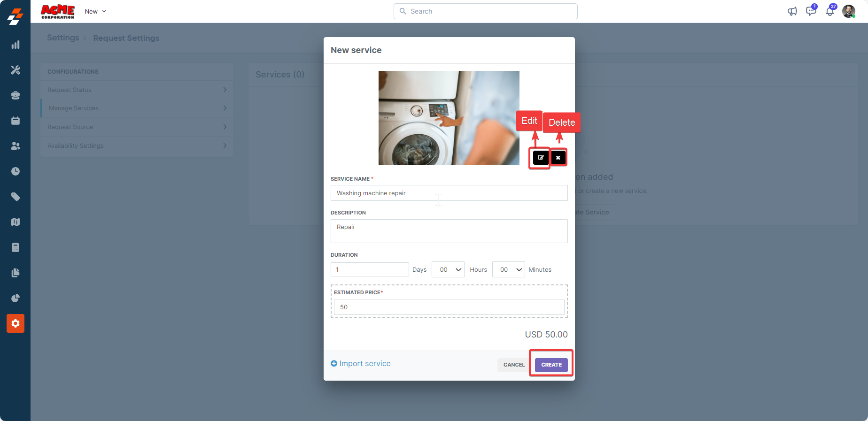Open the documents copy sidebar icon
This screenshot has height=421, width=868.
(15, 273)
